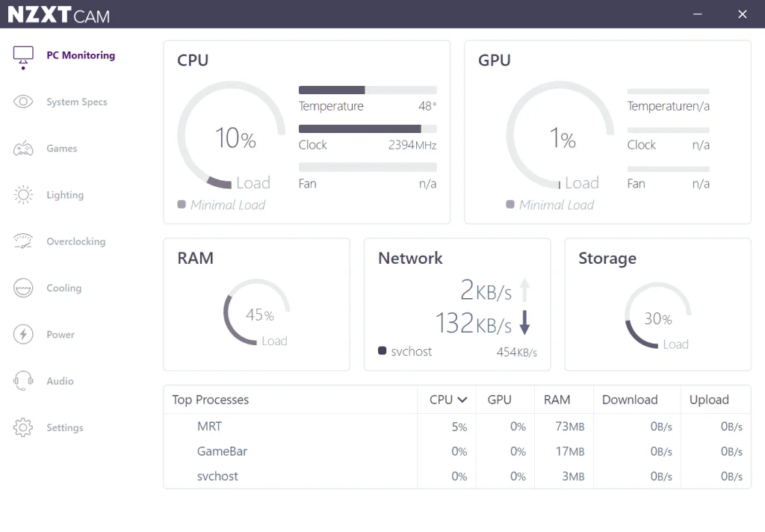Screen dimensions: 765x532
Task: Select the svchost process row
Action: (x=217, y=476)
